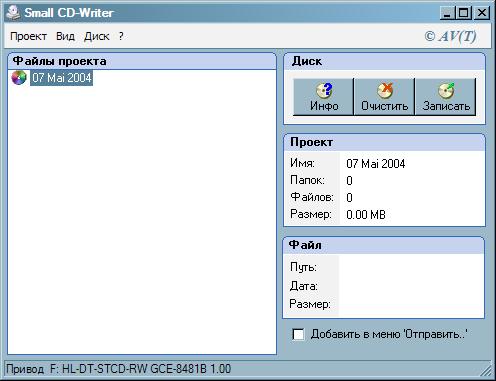Screen dimensions: 496x381
Task: Open the ? help menu
Action: (x=121, y=36)
